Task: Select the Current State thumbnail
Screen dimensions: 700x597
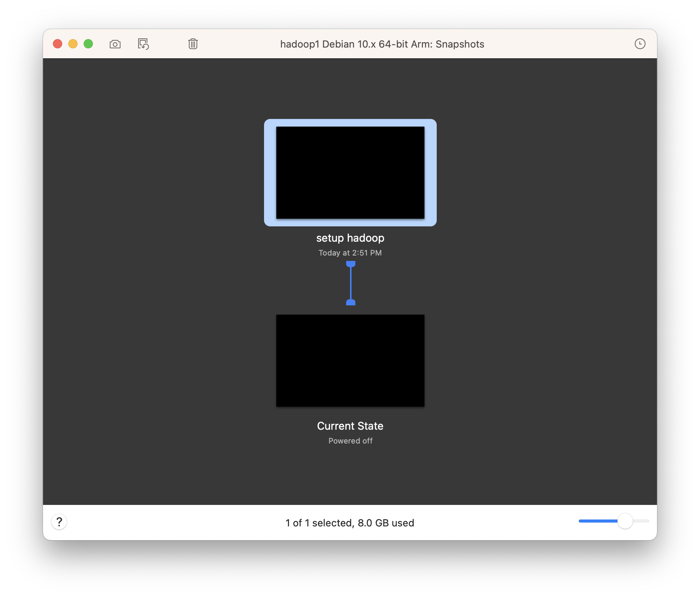Action: coord(350,361)
